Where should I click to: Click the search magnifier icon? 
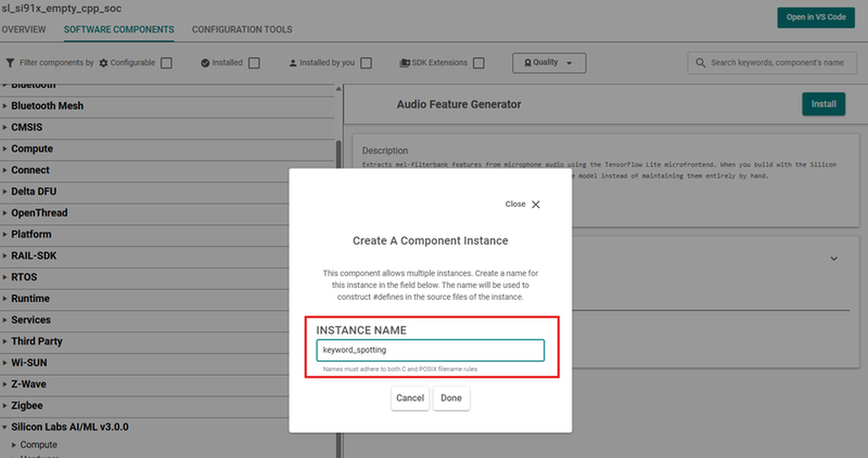700,63
